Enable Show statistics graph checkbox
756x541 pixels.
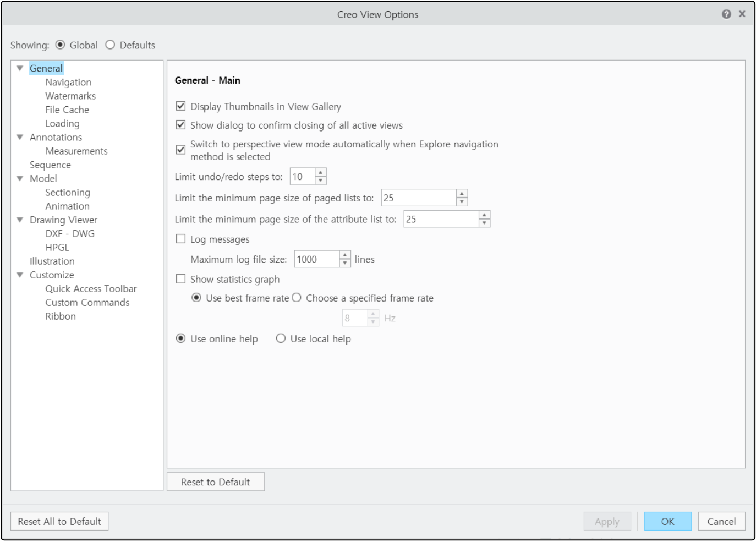[x=180, y=279]
